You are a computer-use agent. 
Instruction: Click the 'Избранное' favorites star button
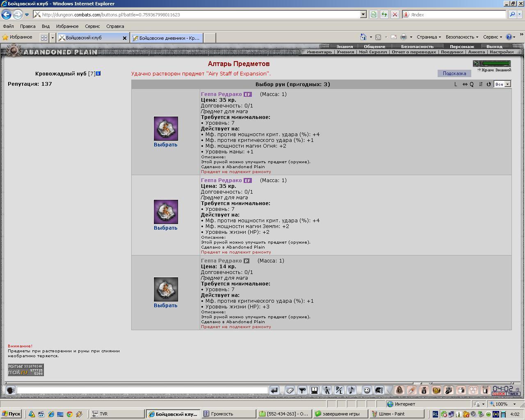click(x=17, y=37)
